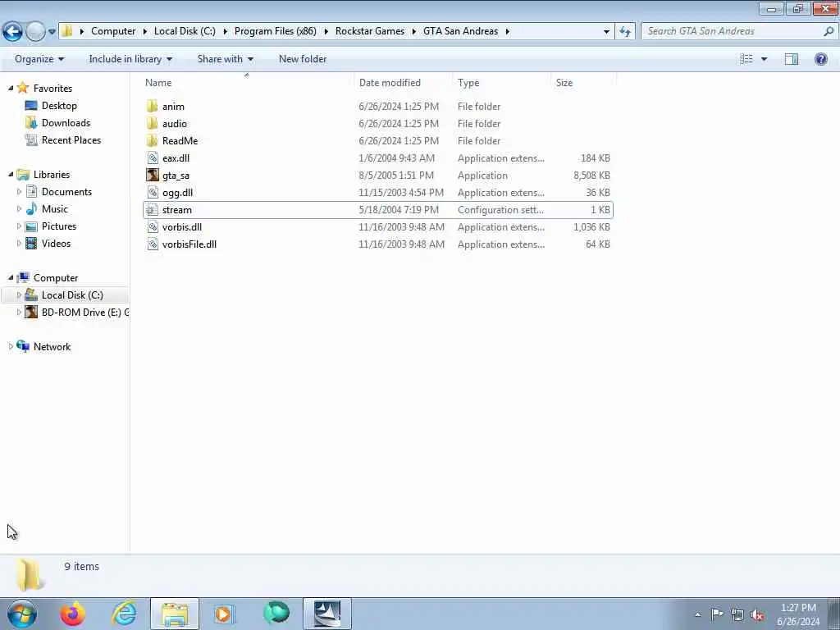Expand the Documents library node
Viewport: 840px width, 630px height.
[20, 192]
